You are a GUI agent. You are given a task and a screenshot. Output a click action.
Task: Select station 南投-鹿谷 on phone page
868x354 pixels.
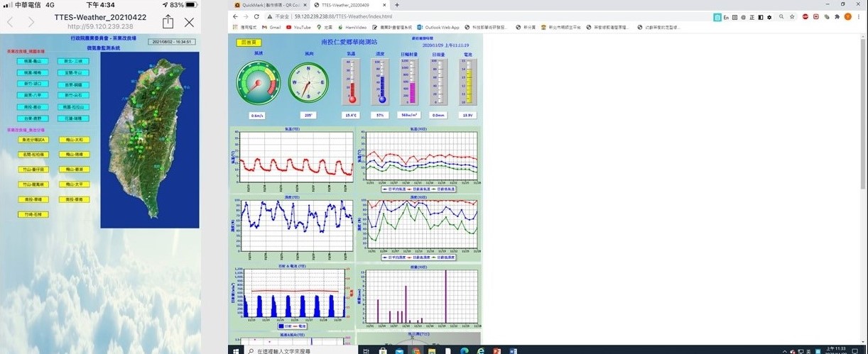[32, 107]
